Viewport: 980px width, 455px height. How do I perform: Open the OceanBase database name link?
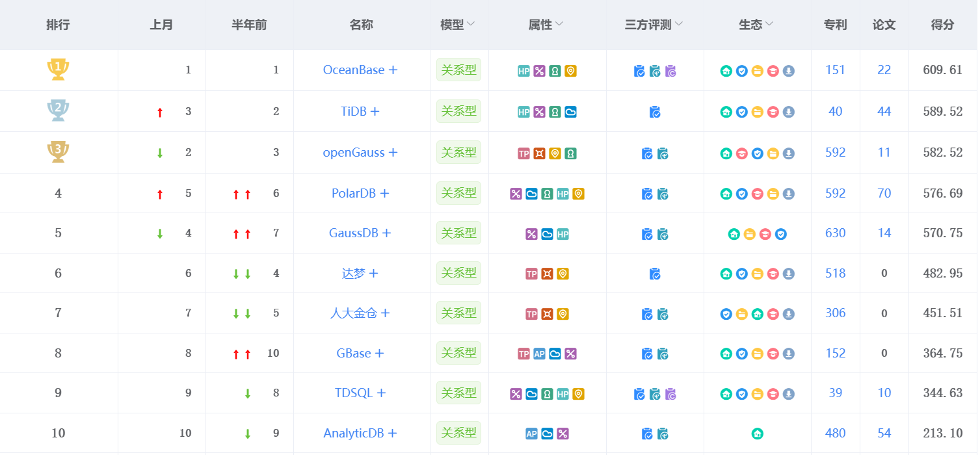[x=354, y=70]
